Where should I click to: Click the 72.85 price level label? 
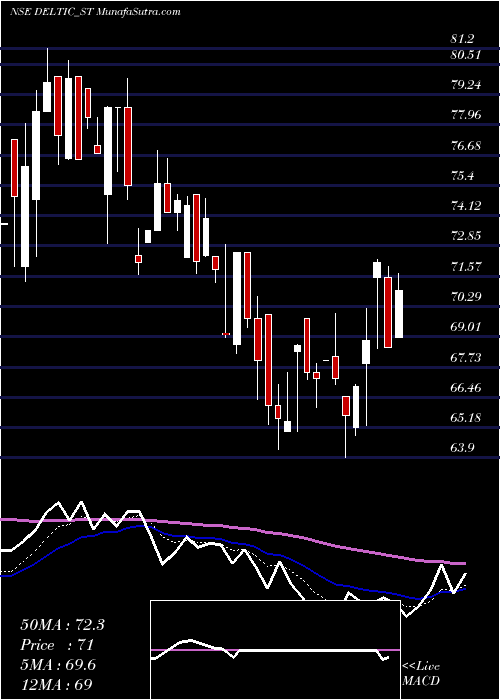tap(466, 236)
